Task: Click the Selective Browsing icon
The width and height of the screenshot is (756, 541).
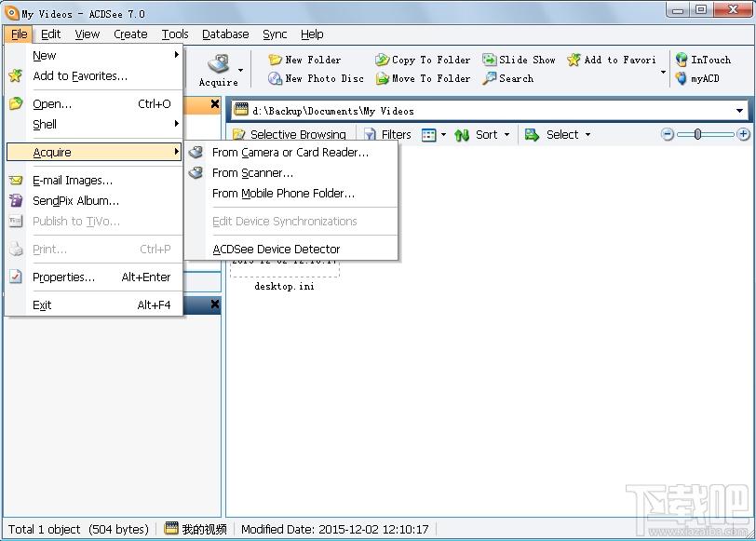Action: click(239, 134)
